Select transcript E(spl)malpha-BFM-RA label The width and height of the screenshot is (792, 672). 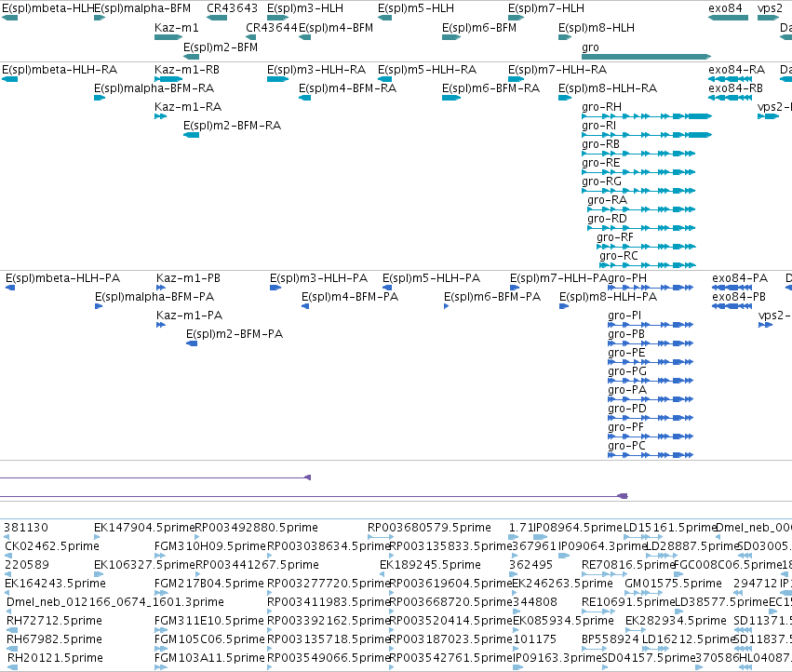154,88
